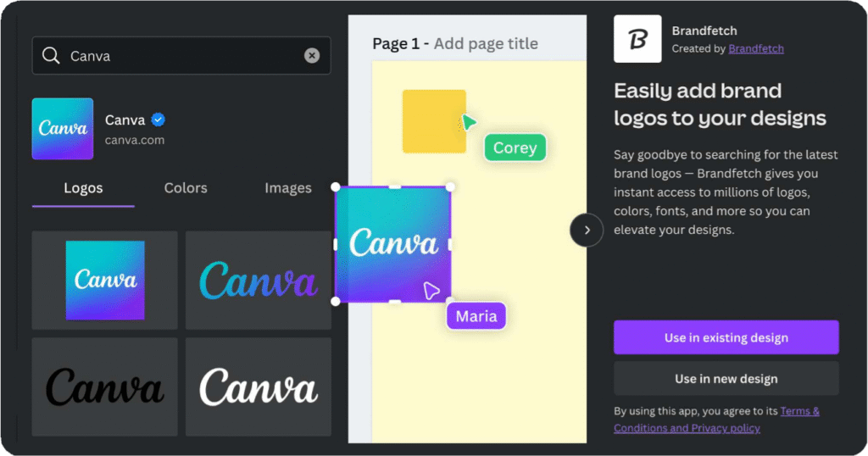Switch to the Images tab
The image size is (868, 456).
coord(288,188)
